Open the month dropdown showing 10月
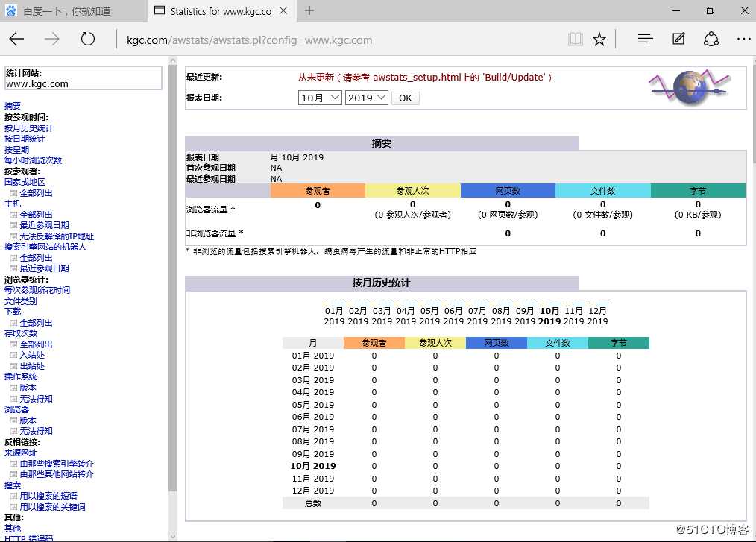This screenshot has height=542, width=756. 320,98
